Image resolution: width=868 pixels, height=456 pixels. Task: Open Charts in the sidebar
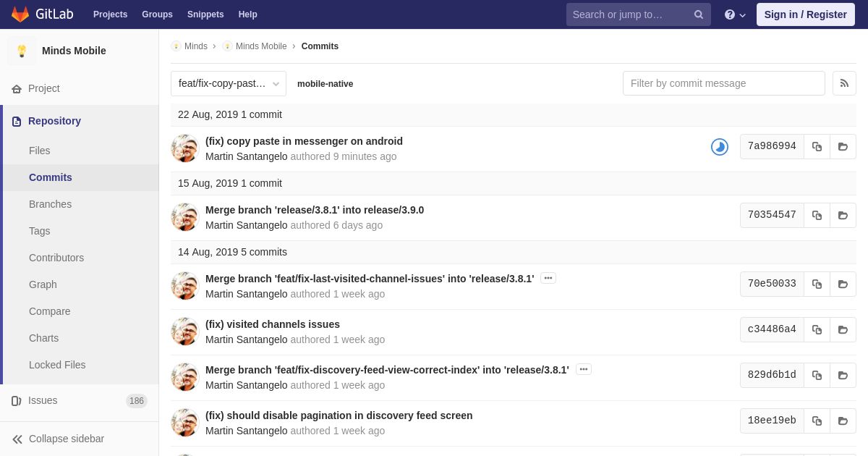[43, 338]
